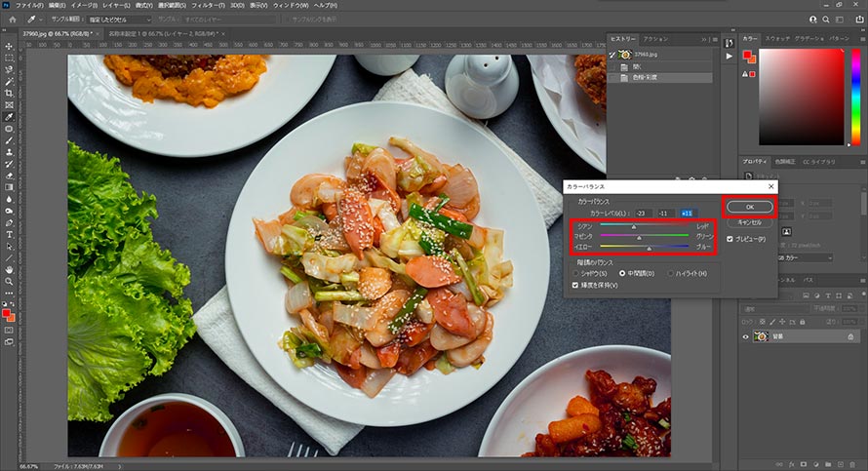
Task: Open the sample layers dropdown in options bar
Action: click(x=229, y=20)
